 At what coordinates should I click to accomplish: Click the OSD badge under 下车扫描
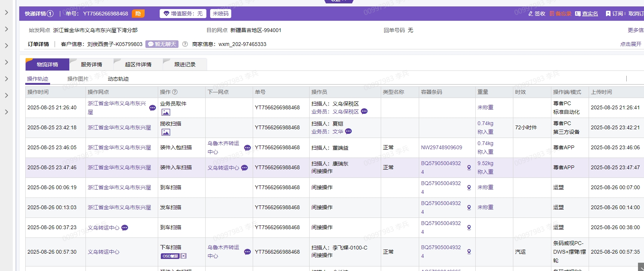pyautogui.click(x=170, y=256)
